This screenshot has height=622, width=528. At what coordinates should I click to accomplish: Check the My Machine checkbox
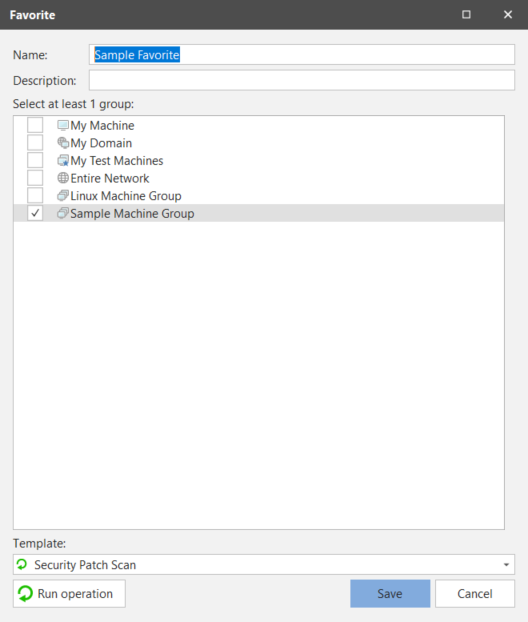35,125
